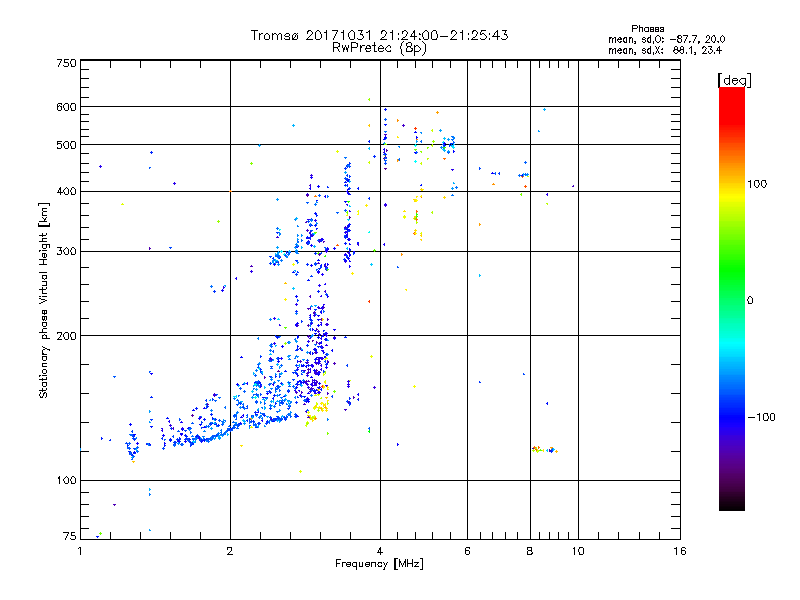Viewport: 800px width, 600px height.
Task: Click the '[deg]' colorbar unit label
Action: click(x=734, y=80)
